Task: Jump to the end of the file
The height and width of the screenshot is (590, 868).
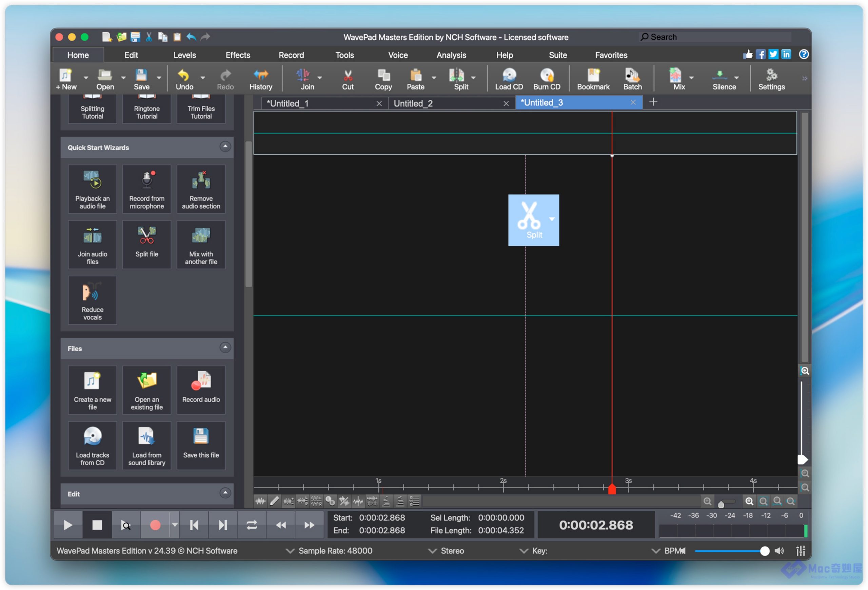Action: tap(223, 525)
